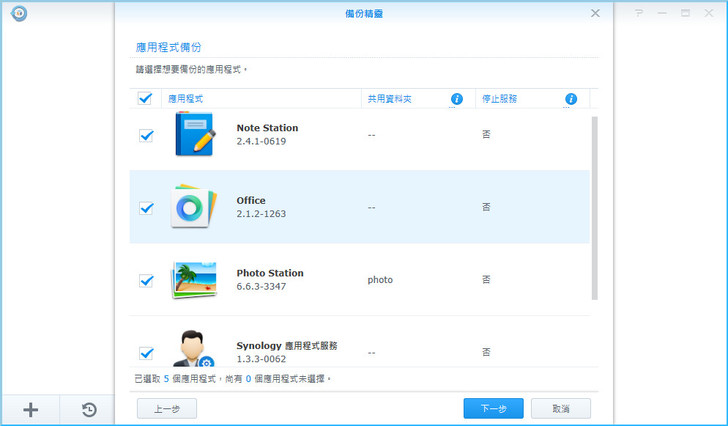Click the Photo Station beach icon

194,280
